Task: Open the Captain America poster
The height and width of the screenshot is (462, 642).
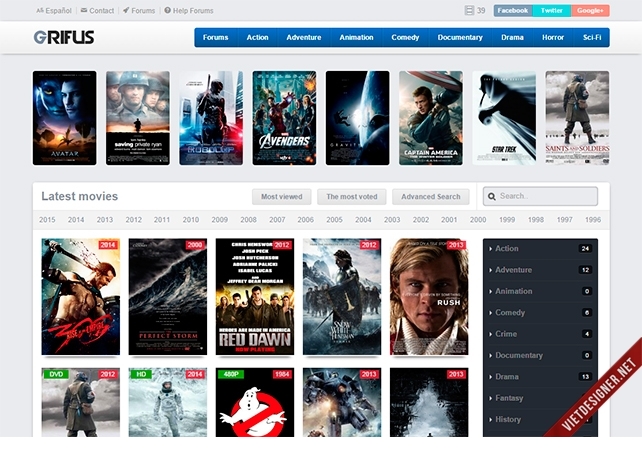Action: pos(431,118)
